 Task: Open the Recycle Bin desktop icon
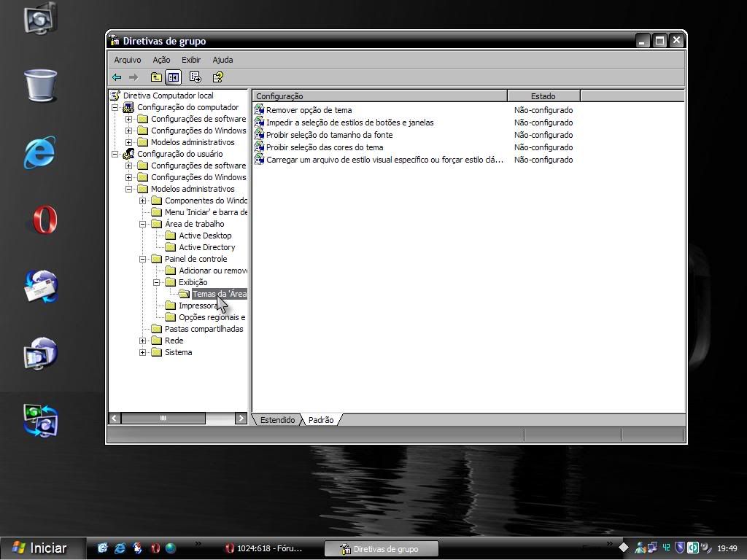pyautogui.click(x=41, y=86)
